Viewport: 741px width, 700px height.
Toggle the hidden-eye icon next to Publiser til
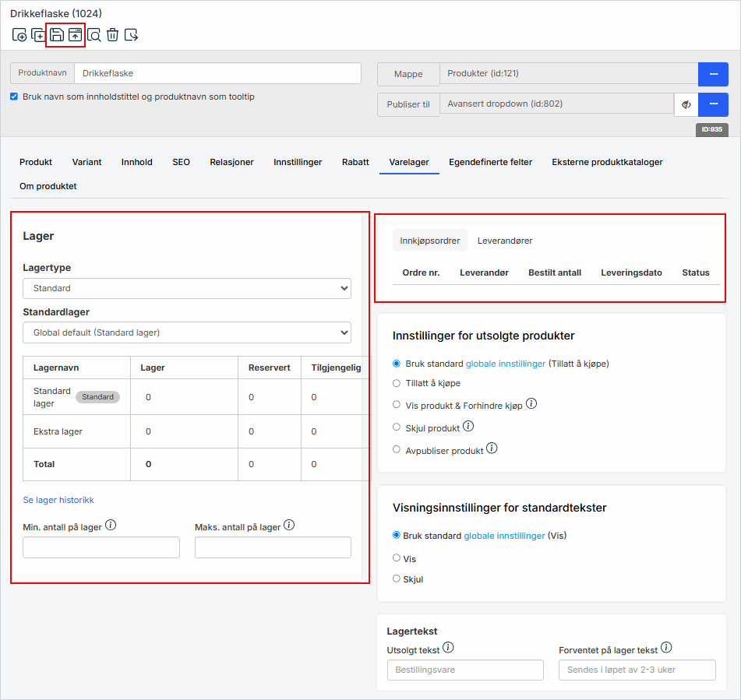(x=686, y=104)
